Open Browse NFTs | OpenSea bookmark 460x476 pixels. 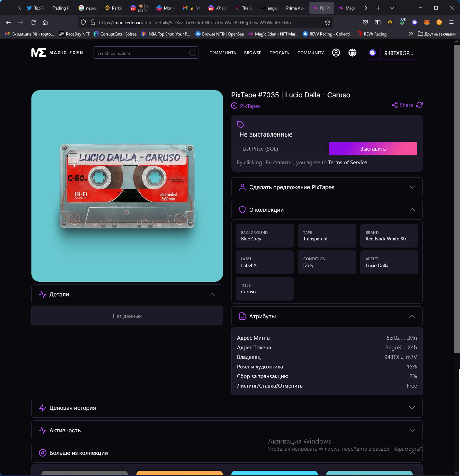coord(220,34)
